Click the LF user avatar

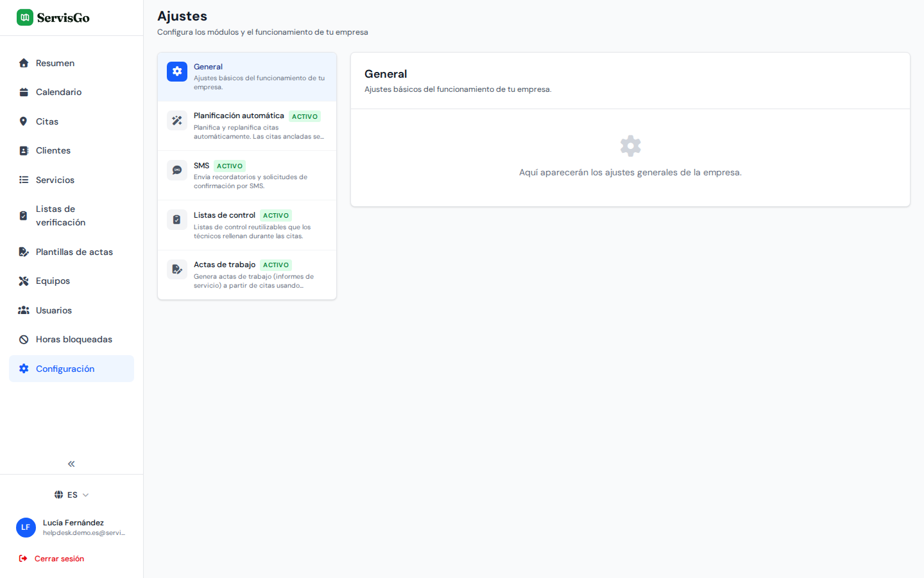(26, 527)
